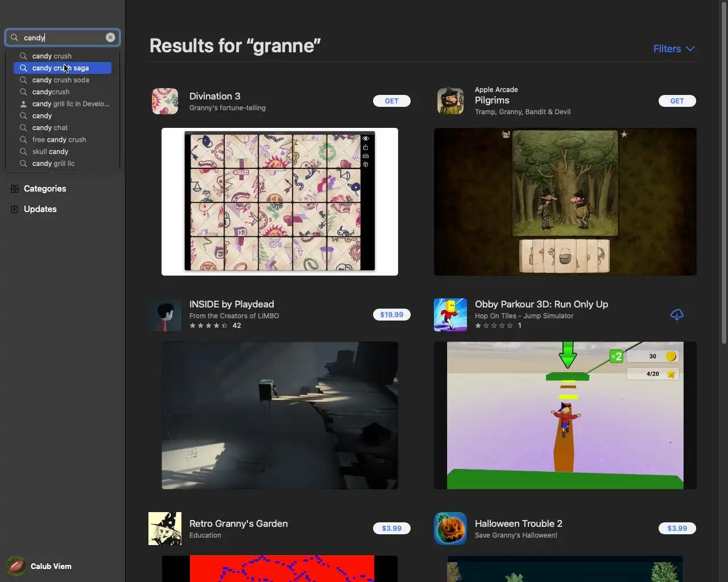Choose the 'candy chat' suggestion
Image resolution: width=728 pixels, height=582 pixels.
click(63, 128)
